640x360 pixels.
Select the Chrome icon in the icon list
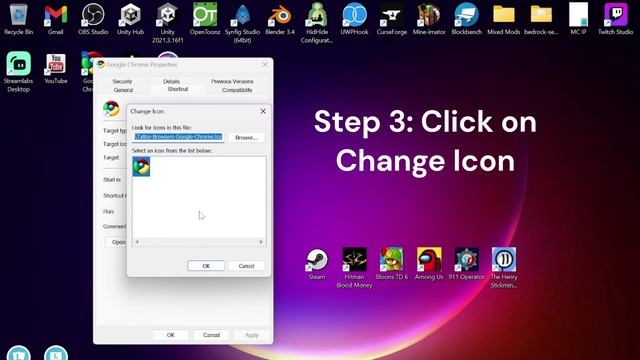141,167
